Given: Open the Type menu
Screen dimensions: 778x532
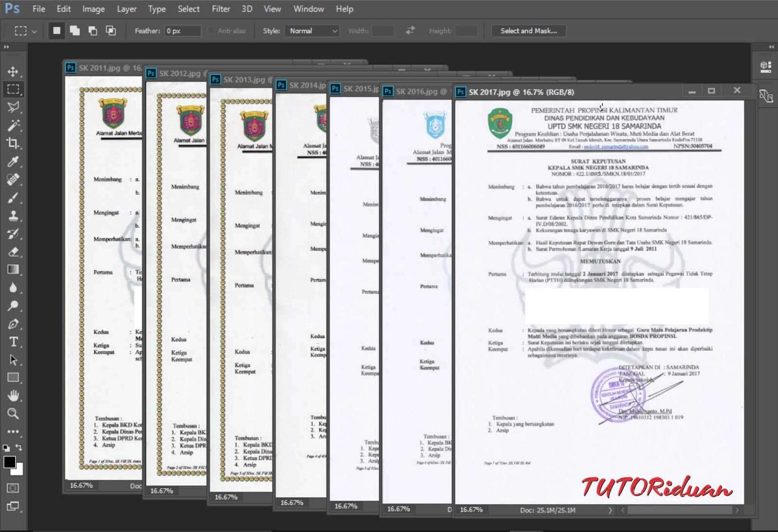Looking at the screenshot, I should pos(157,9).
